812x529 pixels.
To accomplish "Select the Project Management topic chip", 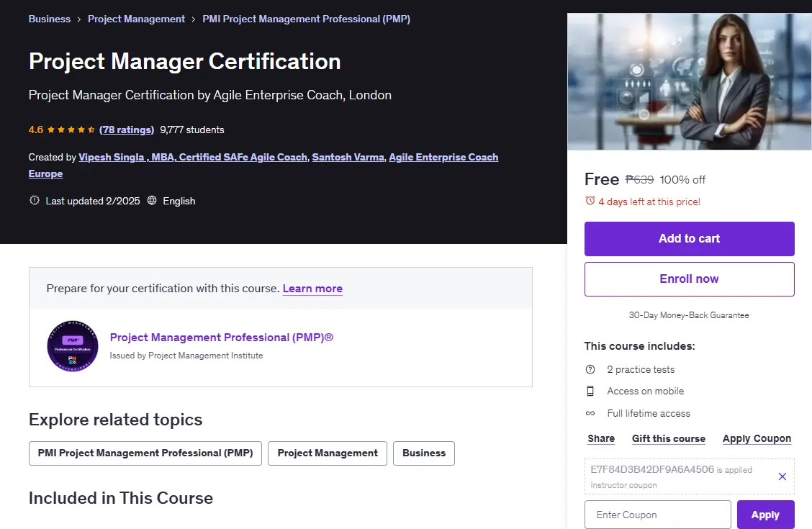I will (x=328, y=453).
